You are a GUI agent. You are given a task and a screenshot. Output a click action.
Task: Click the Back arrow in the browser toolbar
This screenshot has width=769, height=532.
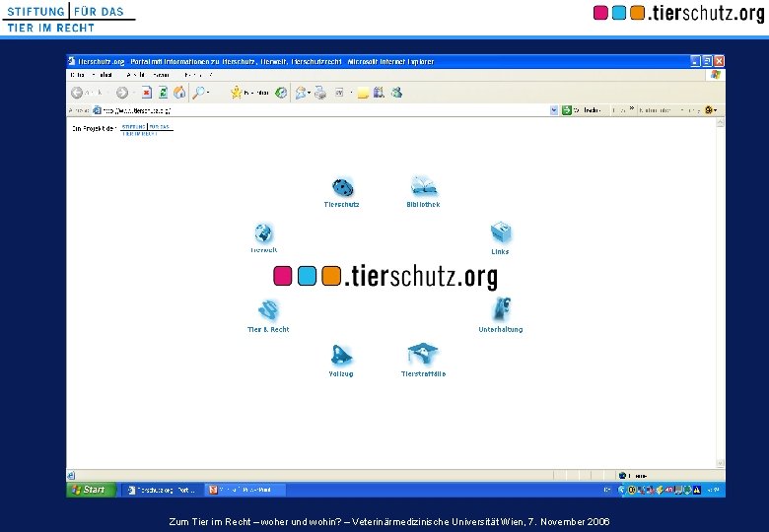[x=77, y=93]
